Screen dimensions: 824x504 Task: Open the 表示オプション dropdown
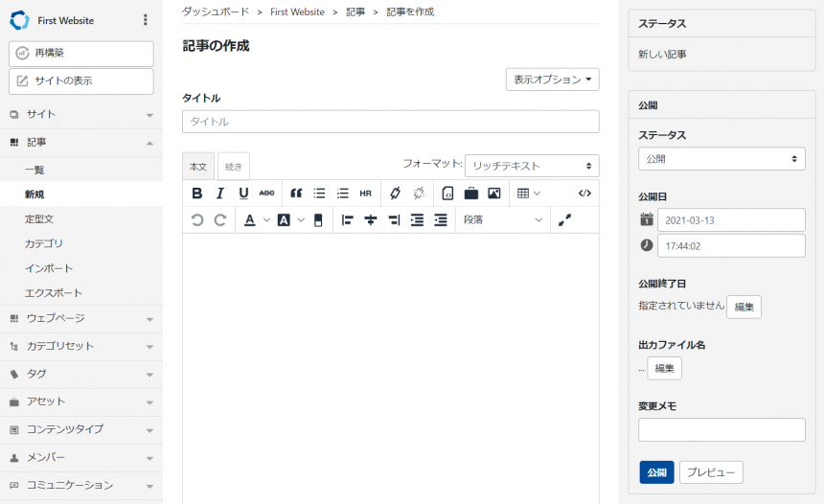552,80
